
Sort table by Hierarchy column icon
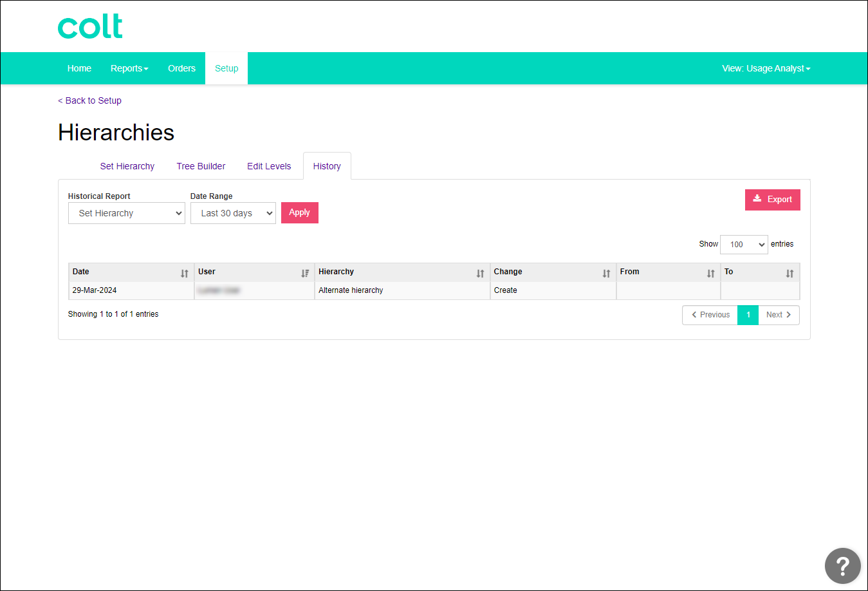point(480,273)
